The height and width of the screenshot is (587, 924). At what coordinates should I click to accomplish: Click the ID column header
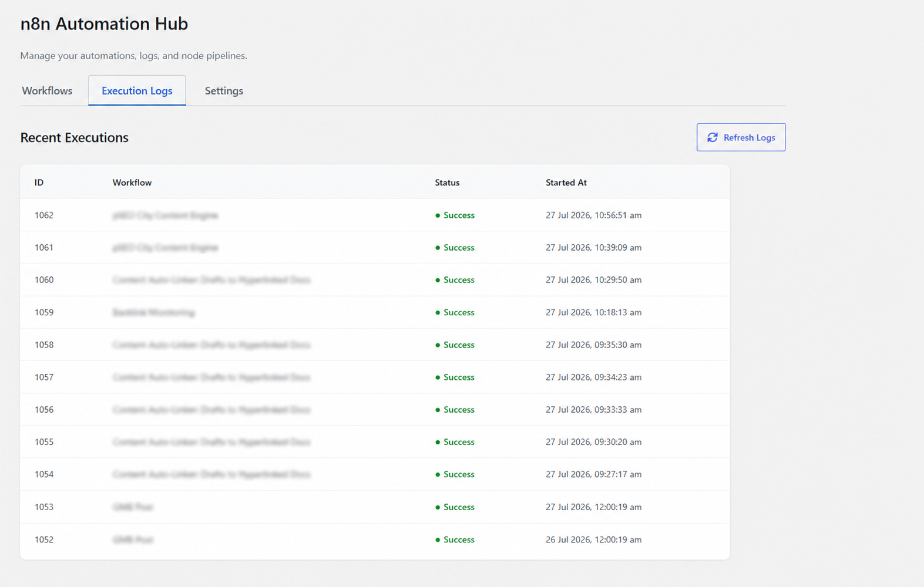39,183
